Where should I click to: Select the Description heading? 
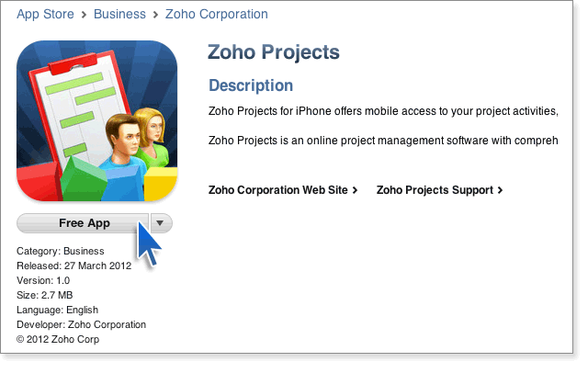coord(251,85)
